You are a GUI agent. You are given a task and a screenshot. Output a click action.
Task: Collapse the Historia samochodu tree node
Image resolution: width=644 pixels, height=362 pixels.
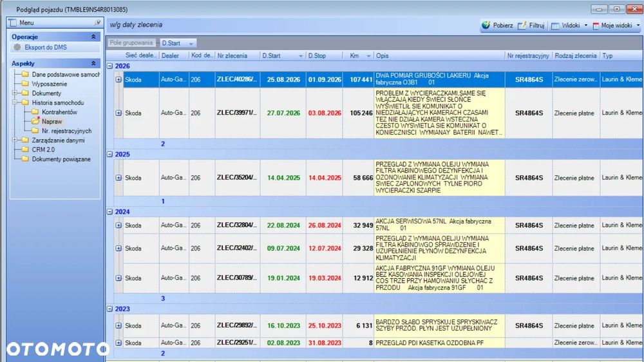click(x=15, y=102)
